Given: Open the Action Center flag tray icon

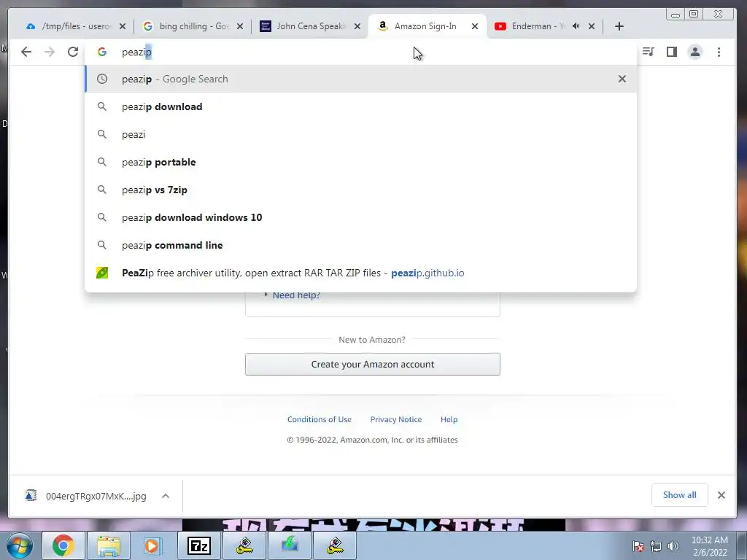Looking at the screenshot, I should [638, 546].
